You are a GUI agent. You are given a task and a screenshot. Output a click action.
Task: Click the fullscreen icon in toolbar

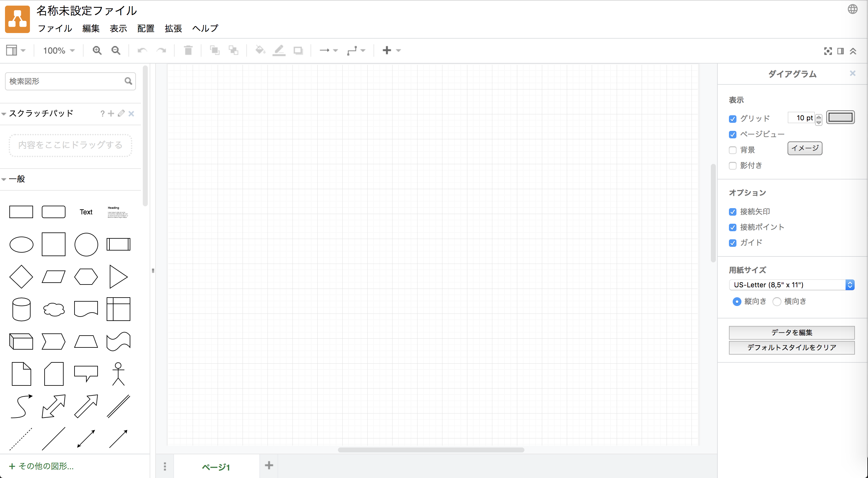click(828, 51)
